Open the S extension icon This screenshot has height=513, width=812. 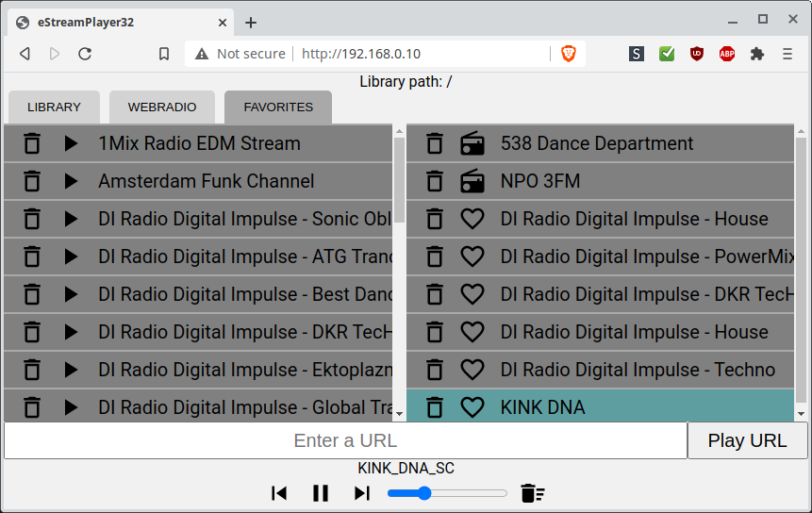[x=637, y=54]
